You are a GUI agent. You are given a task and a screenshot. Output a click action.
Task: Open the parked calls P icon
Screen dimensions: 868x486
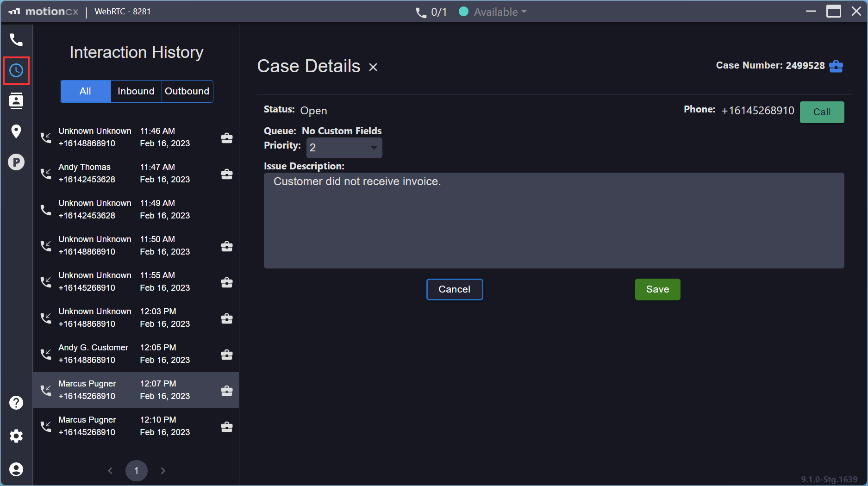(x=16, y=162)
